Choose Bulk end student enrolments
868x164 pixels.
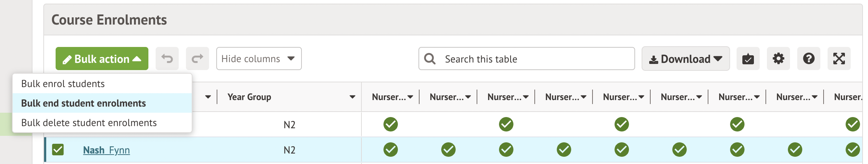[x=83, y=103]
